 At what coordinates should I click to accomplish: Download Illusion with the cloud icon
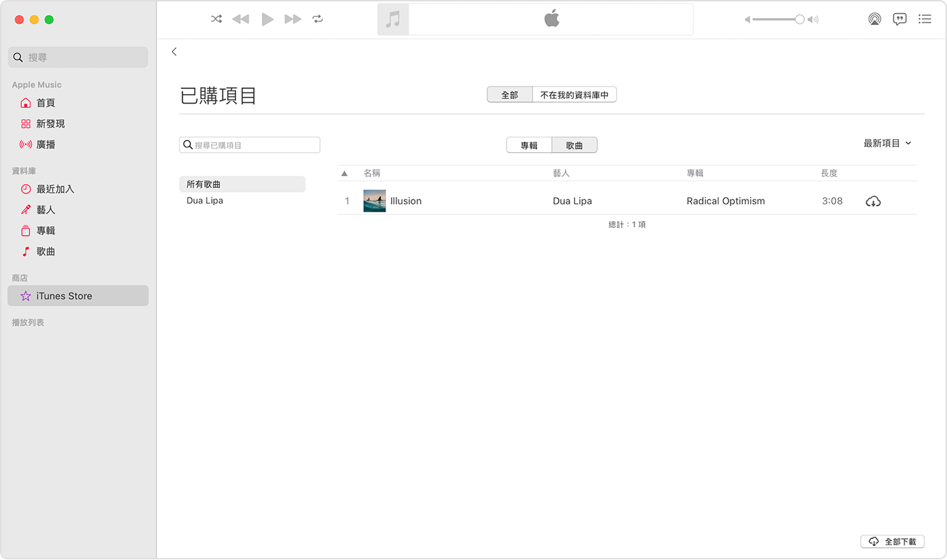(x=873, y=202)
